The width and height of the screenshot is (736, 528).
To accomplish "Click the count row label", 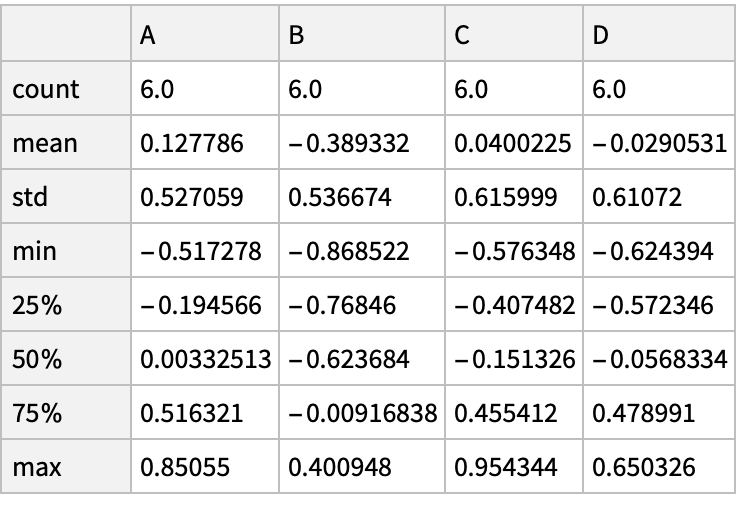I will (x=45, y=90).
